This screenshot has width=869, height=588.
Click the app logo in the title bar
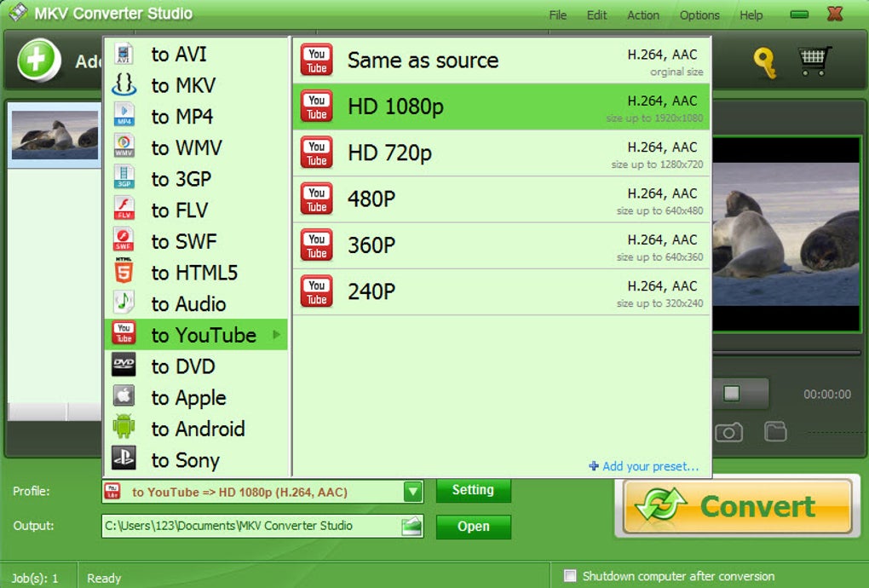(x=18, y=12)
